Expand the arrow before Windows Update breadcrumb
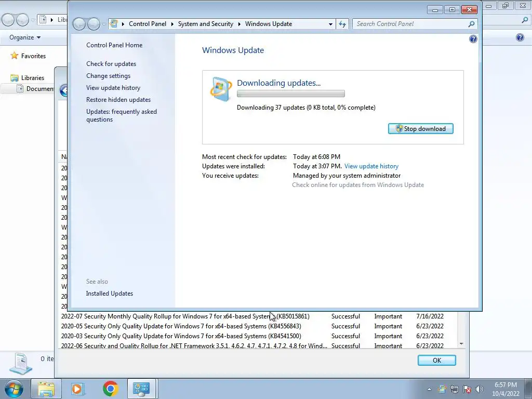The image size is (532, 399). 239,24
